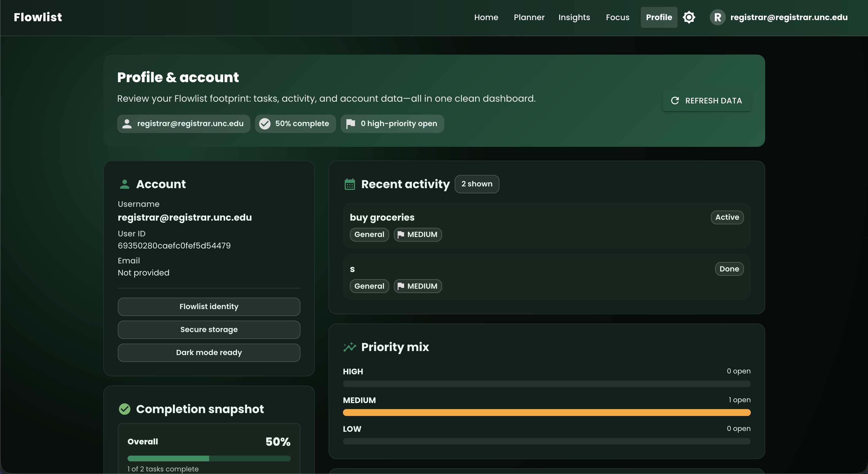Screen dimensions: 868x474
Task: Expand the 2 shown badge in Recent activity
Action: click(477, 184)
